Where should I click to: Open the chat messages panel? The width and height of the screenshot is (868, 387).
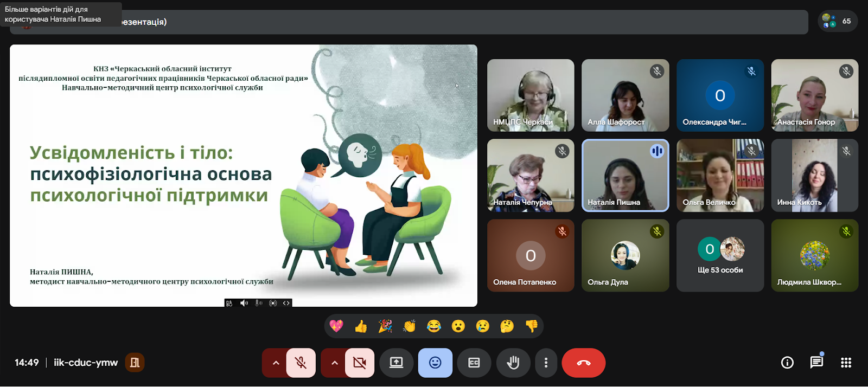coord(816,363)
